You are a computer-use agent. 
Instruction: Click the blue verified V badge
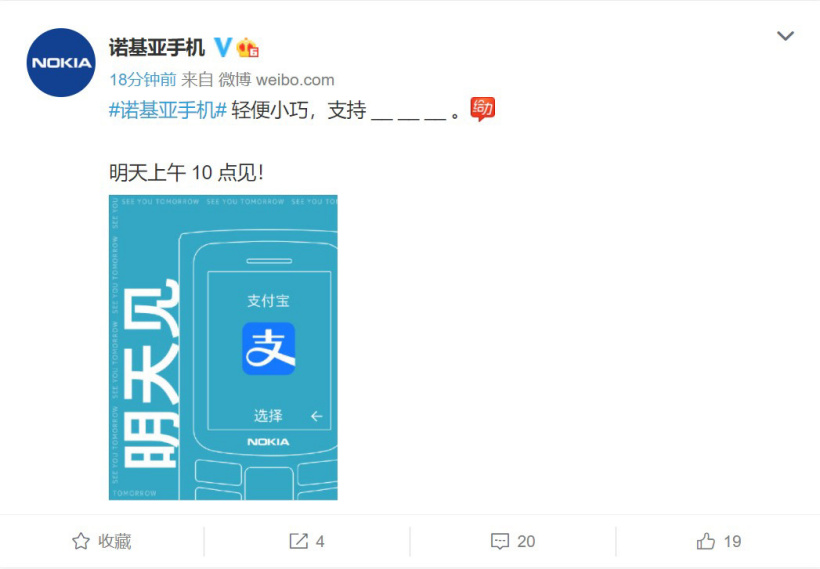tap(223, 48)
